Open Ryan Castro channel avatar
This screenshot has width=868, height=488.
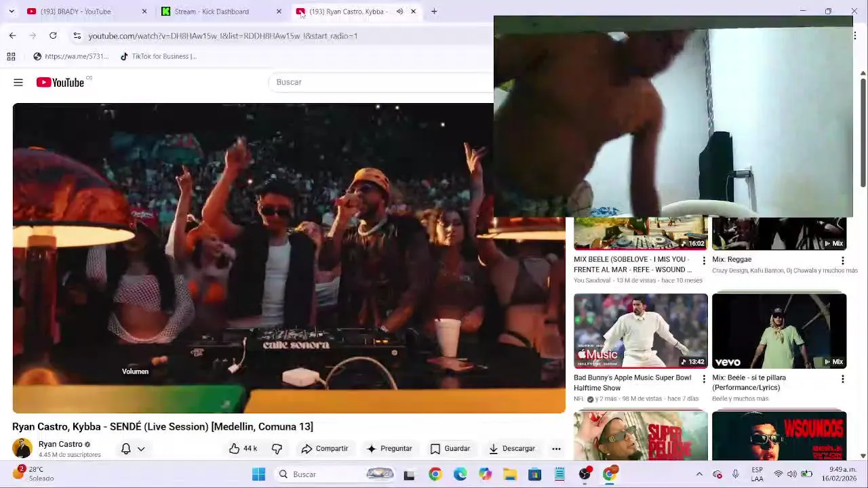22,449
